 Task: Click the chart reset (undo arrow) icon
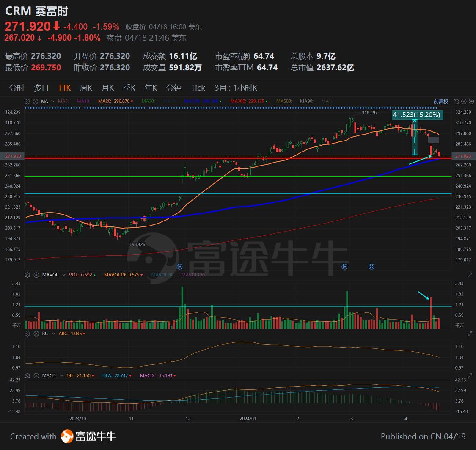[x=456, y=102]
